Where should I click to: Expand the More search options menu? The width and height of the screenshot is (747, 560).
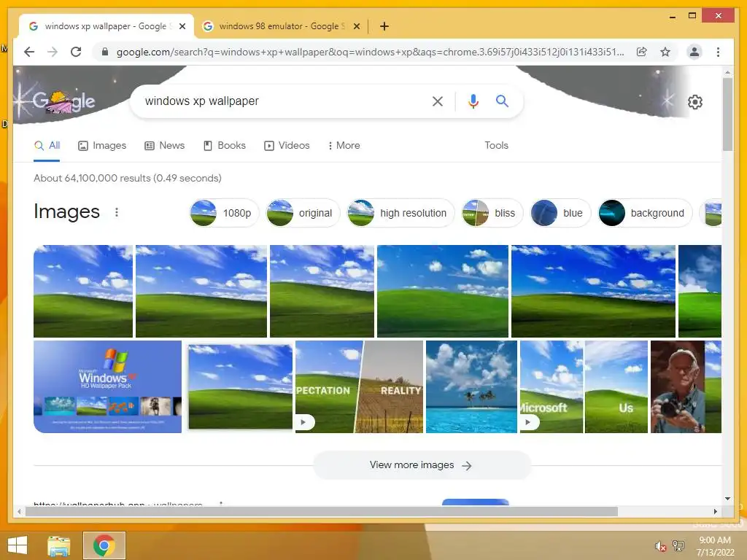tap(344, 145)
